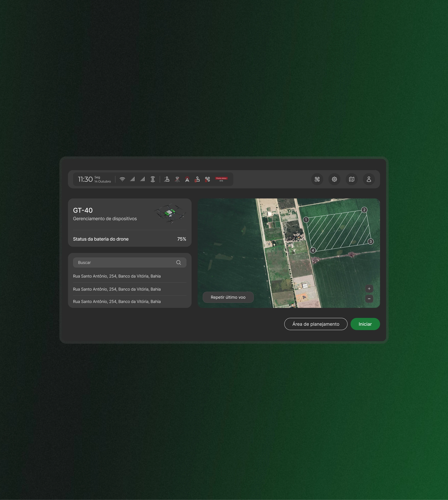Screen dimensions: 448x500
Task: Click the 75% battery value
Action: click(182, 239)
